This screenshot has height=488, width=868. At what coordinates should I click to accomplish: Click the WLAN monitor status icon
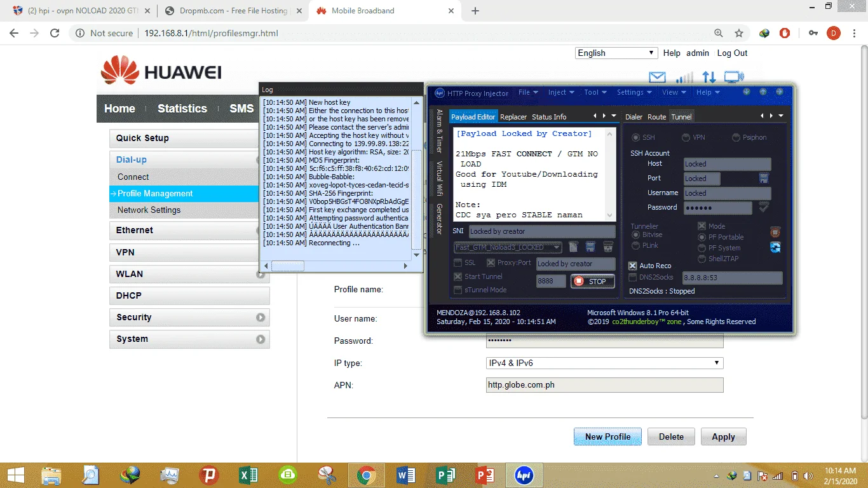click(734, 78)
